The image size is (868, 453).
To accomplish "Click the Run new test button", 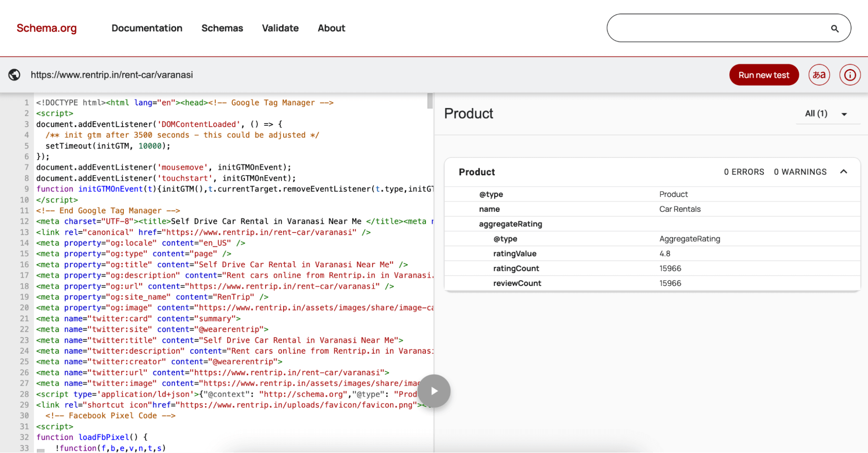I will coord(764,75).
